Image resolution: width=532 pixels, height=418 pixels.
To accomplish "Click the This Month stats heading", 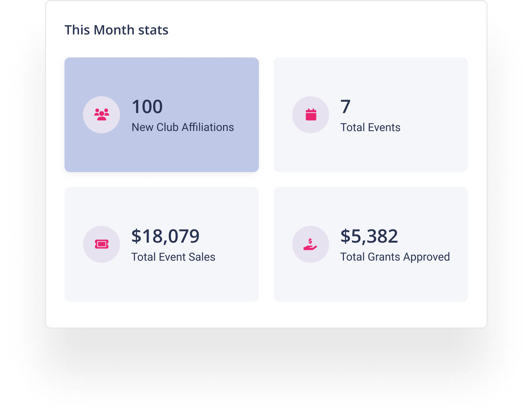I will tap(116, 30).
